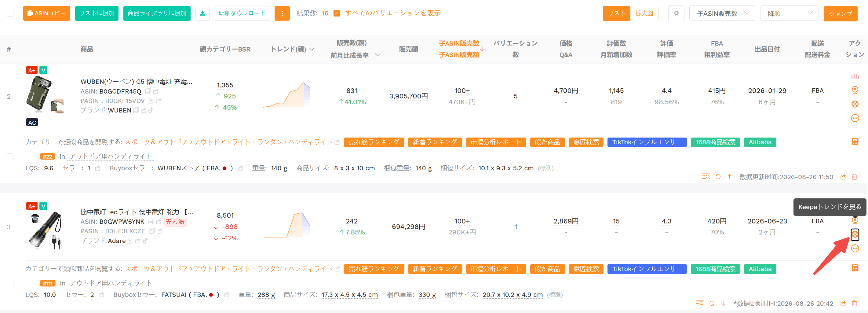Open the calculator icon for the WUBEN product
This screenshot has height=313, width=868.
coord(855,142)
